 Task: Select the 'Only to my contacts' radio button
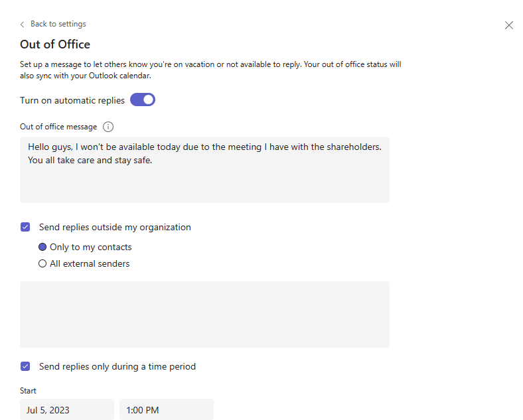tap(42, 247)
